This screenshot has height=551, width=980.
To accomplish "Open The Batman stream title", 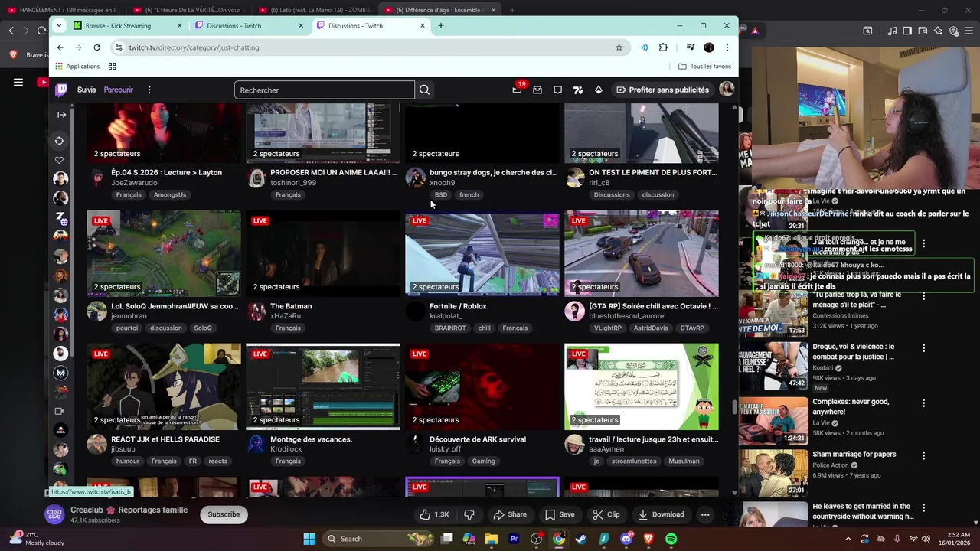I will (x=291, y=306).
